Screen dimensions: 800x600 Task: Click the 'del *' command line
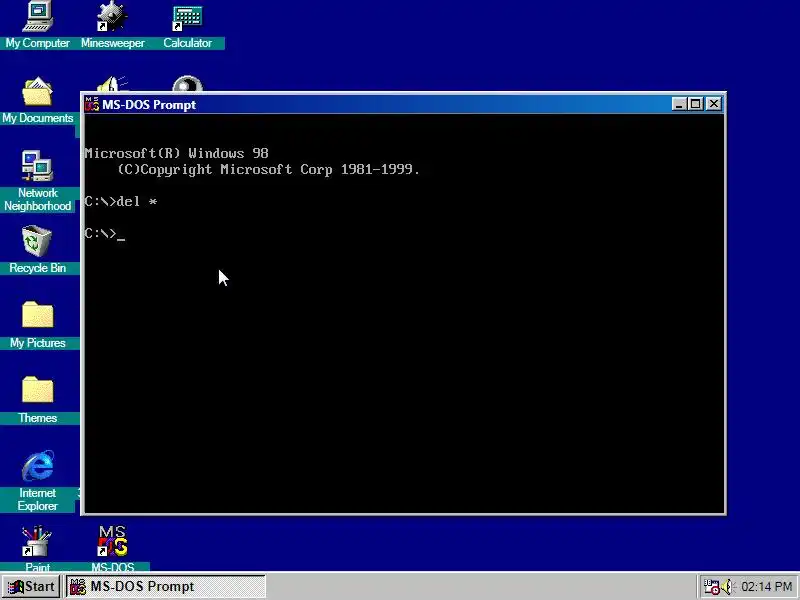[121, 202]
